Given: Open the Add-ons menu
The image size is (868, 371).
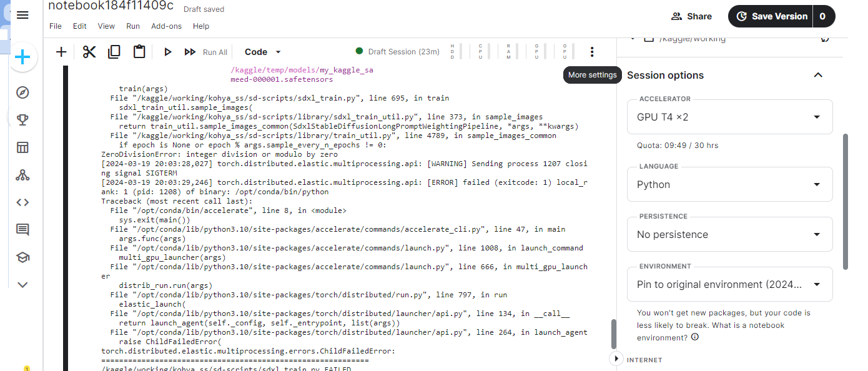Looking at the screenshot, I should pos(166,26).
